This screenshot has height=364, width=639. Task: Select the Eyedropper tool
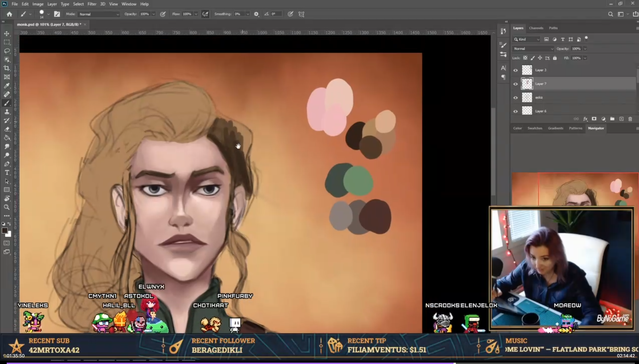point(7,86)
